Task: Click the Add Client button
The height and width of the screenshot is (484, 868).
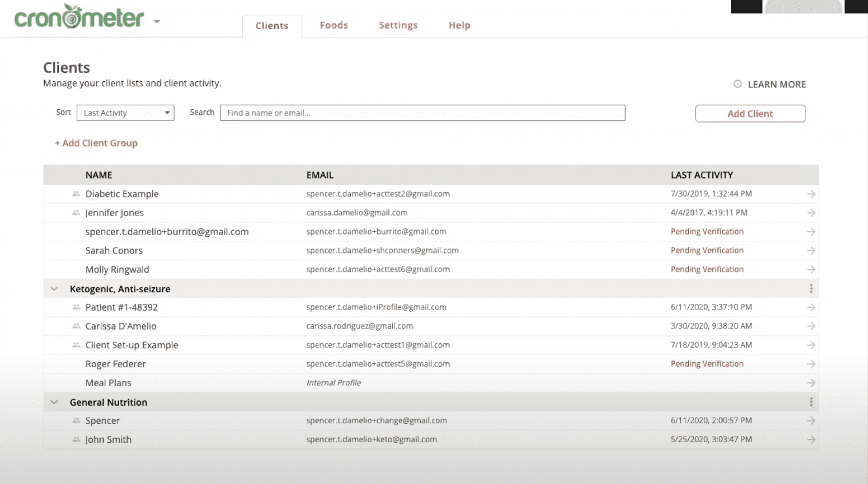Action: (750, 114)
